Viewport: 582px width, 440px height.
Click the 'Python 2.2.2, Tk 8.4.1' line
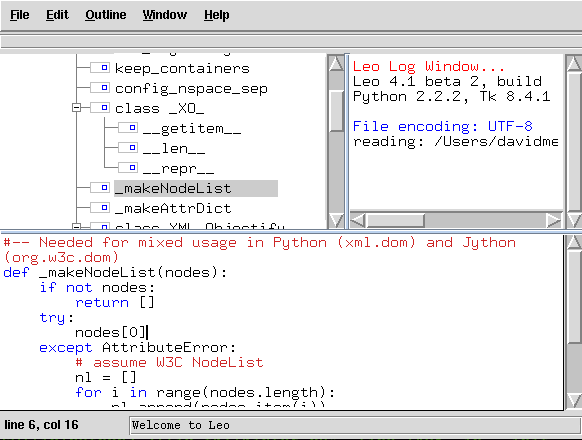tap(451, 97)
